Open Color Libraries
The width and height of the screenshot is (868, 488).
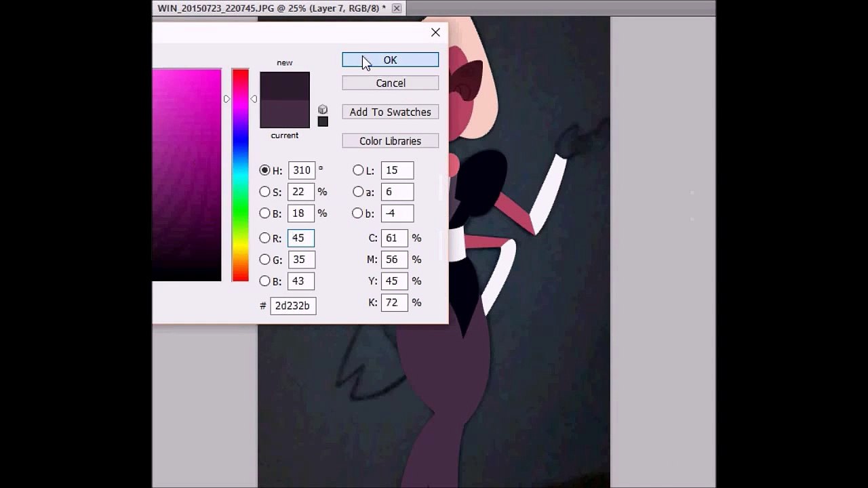pos(390,141)
